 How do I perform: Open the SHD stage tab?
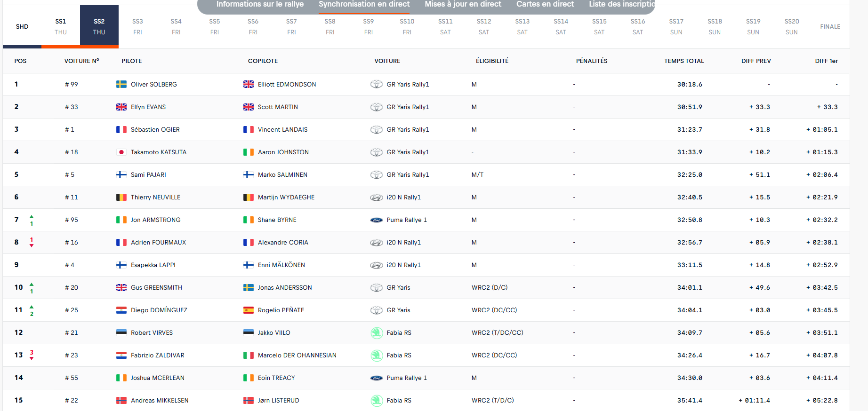[22, 26]
